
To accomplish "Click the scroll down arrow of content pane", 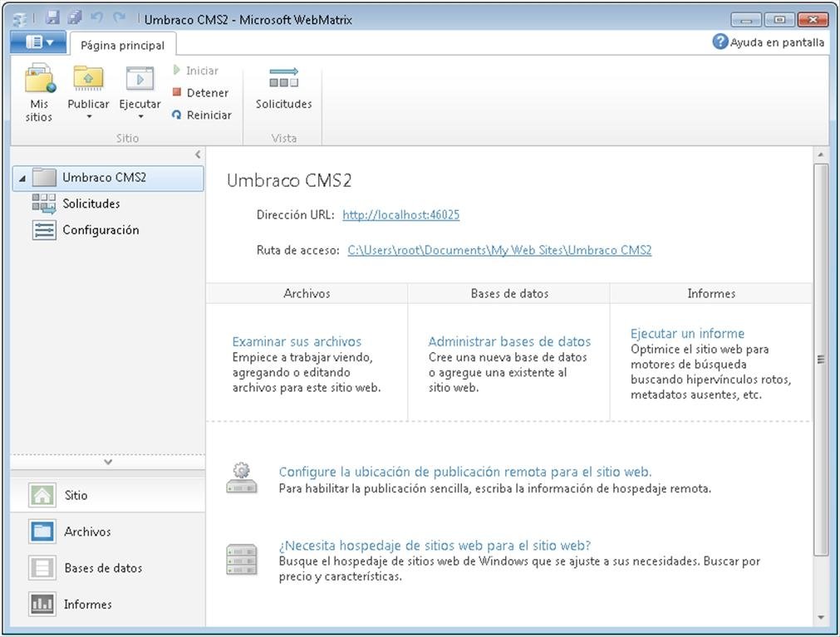I will pyautogui.click(x=821, y=618).
